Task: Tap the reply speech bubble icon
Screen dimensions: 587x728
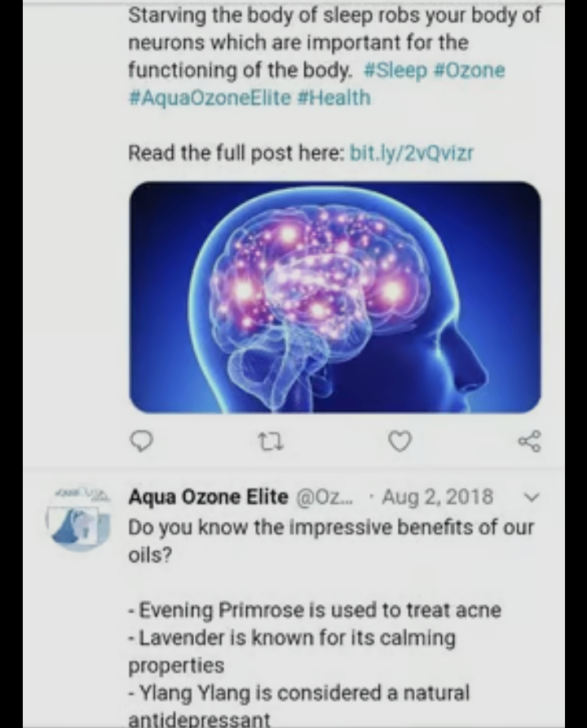Action: click(140, 441)
